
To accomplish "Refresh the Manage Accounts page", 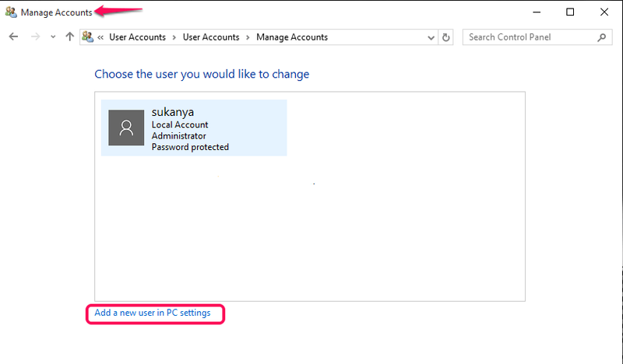I will pyautogui.click(x=445, y=37).
